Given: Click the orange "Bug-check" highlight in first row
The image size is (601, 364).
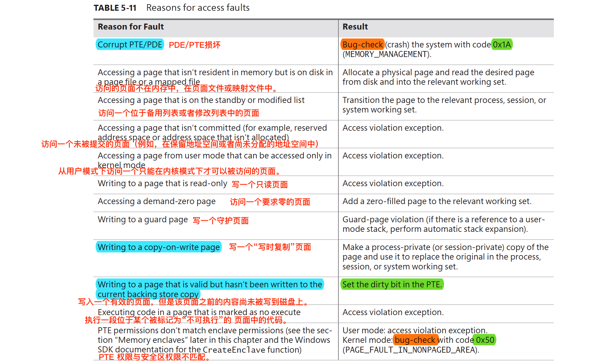Looking at the screenshot, I should (362, 45).
